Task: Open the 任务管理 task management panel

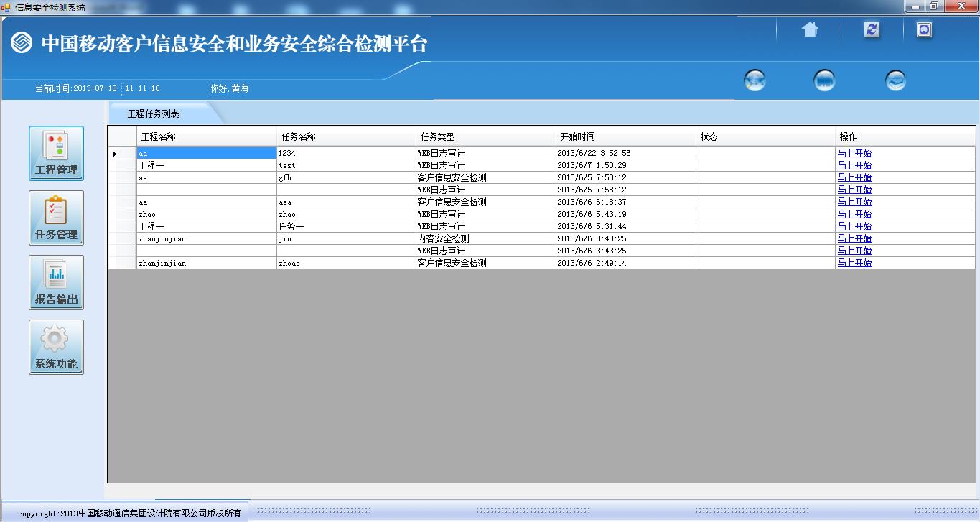Action: [56, 218]
